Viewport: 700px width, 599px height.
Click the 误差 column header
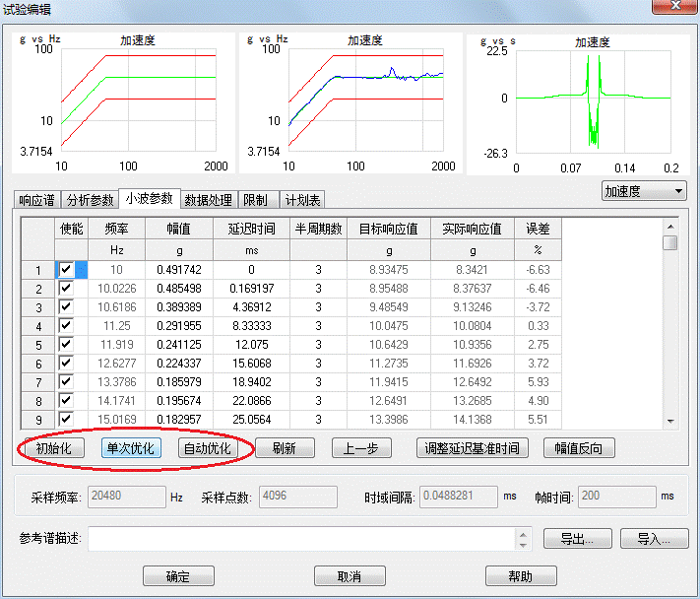538,229
